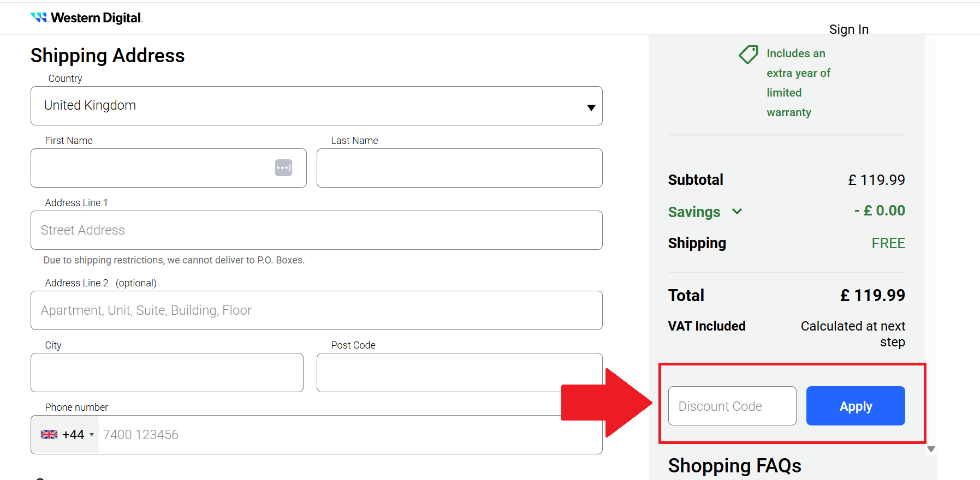Image resolution: width=980 pixels, height=480 pixels.
Task: Focus the Discount Code field
Action: pos(732,406)
